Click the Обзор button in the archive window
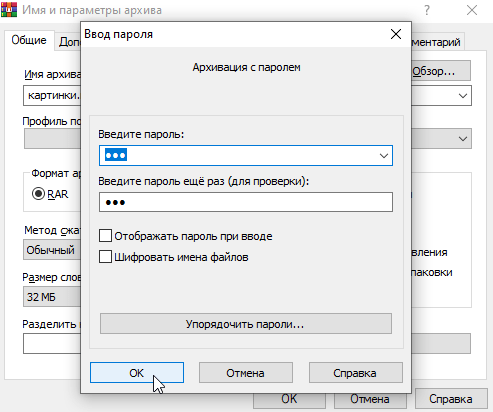This screenshot has width=493, height=412. pos(441,71)
